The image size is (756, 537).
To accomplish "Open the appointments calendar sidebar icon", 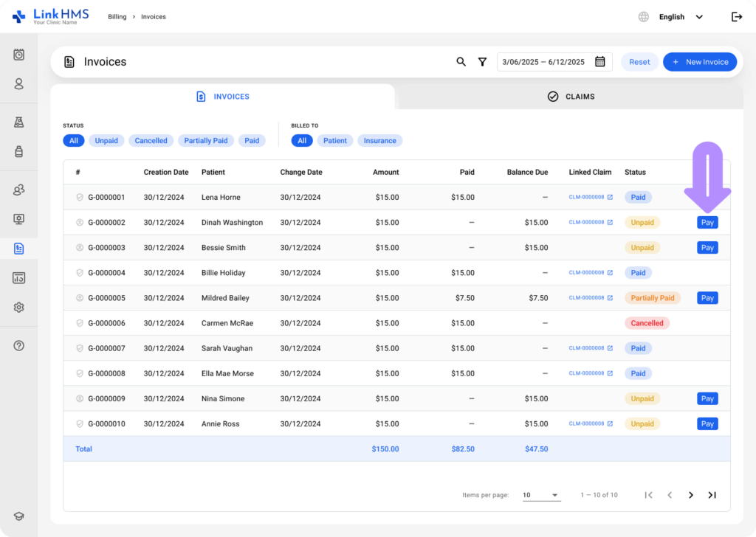I will (18, 55).
